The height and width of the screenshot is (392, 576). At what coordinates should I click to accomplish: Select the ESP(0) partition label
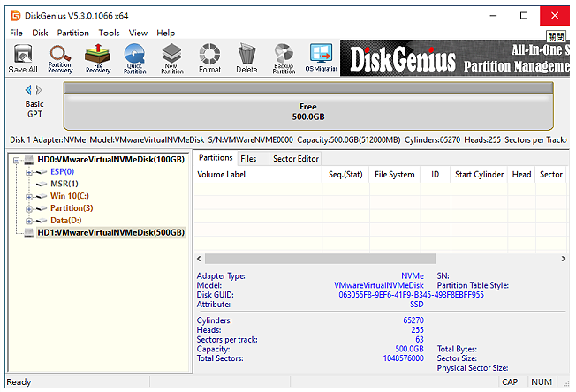(62, 172)
